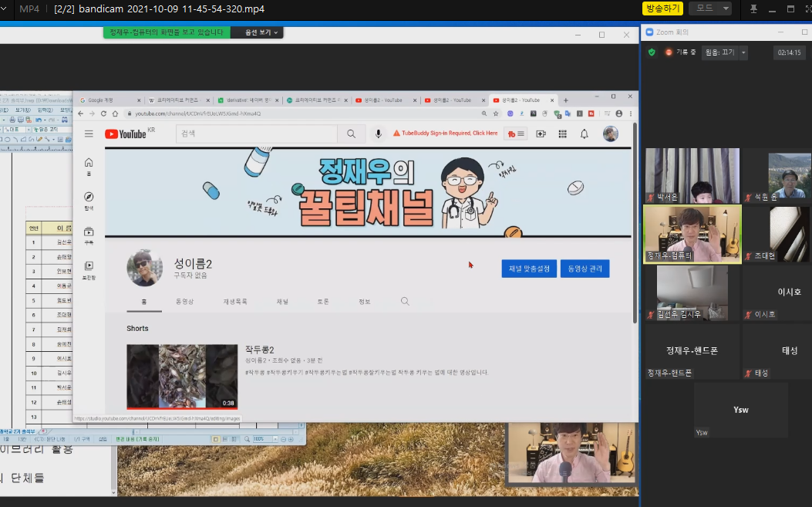The height and width of the screenshot is (507, 812).
Task: Click the YouTube page vertical scrollbar
Action: 635,223
